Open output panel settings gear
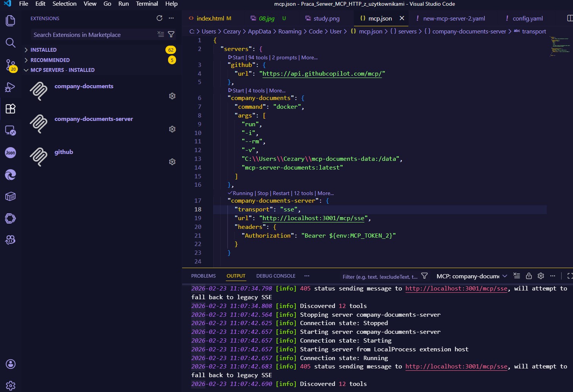Screen dimensions: 573x392 pyautogui.click(x=541, y=276)
